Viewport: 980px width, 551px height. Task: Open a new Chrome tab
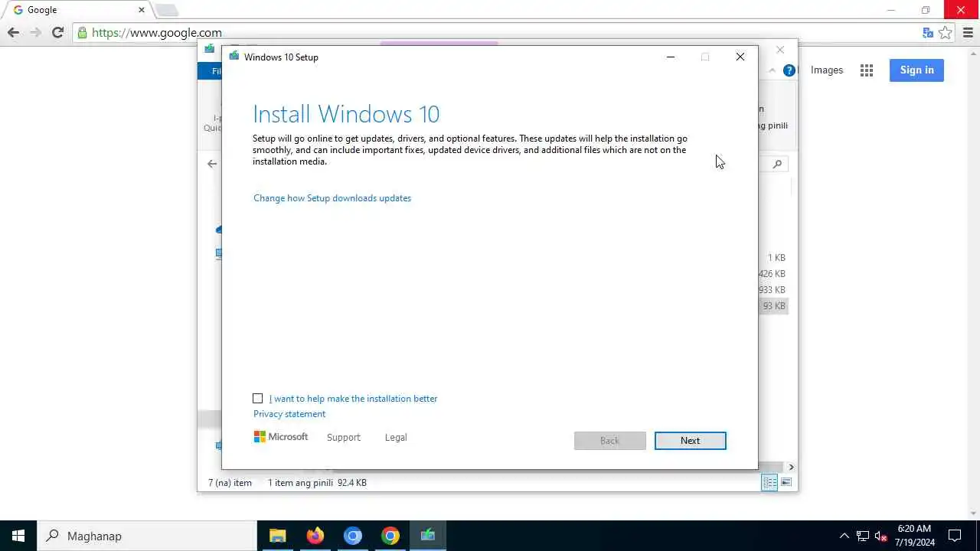coord(166,11)
